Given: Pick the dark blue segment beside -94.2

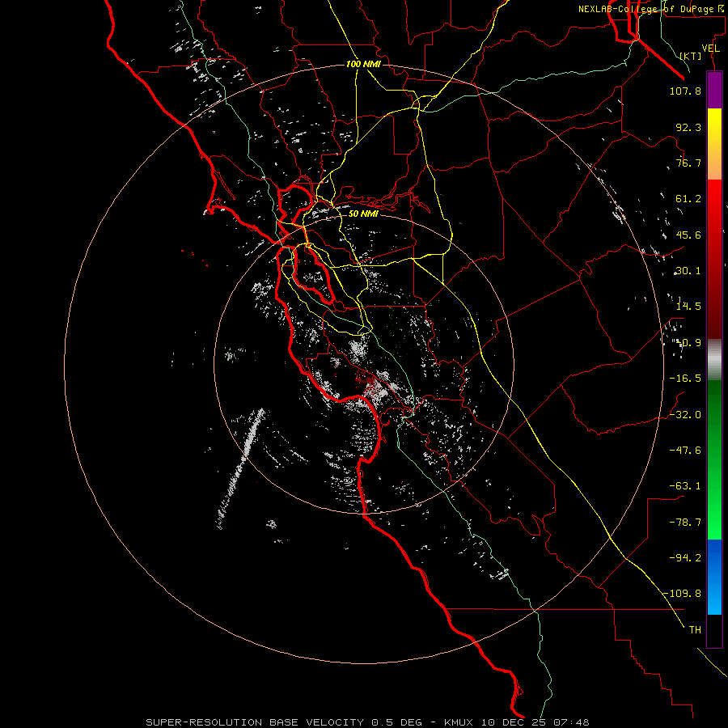Looking at the screenshot, I should pos(714,557).
